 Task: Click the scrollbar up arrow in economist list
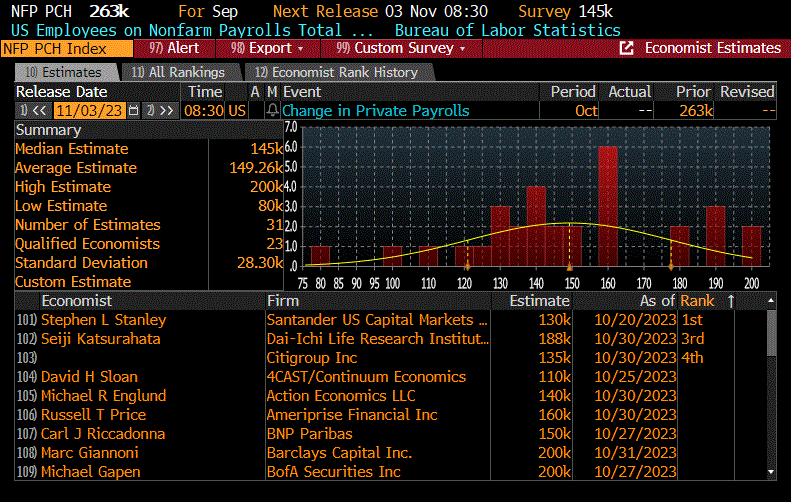(x=771, y=301)
